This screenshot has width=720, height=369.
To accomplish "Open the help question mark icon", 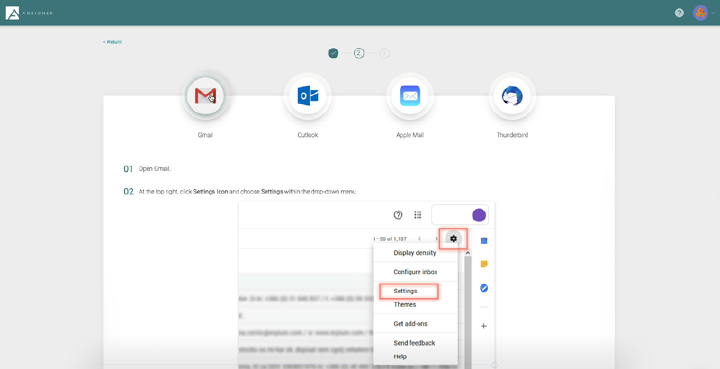I will [x=679, y=13].
